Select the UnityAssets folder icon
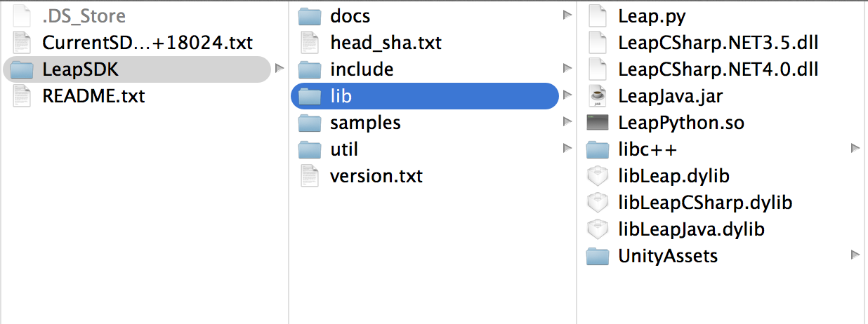 tap(597, 257)
